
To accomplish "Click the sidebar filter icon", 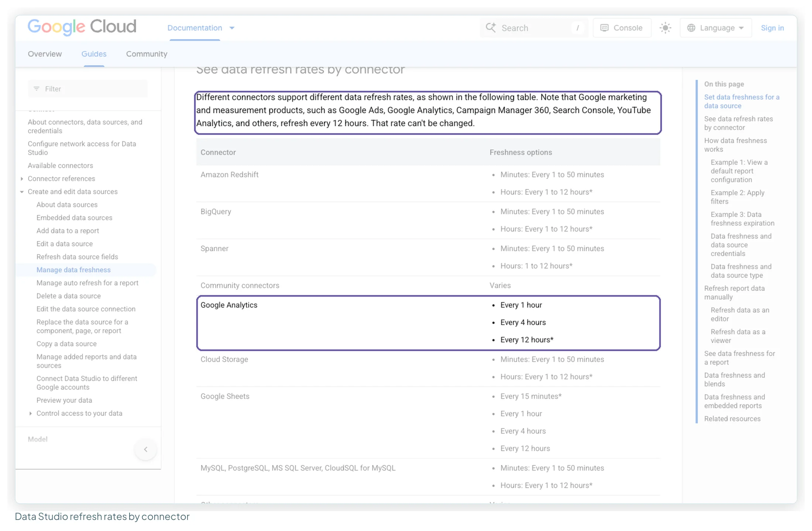I will pyautogui.click(x=36, y=89).
